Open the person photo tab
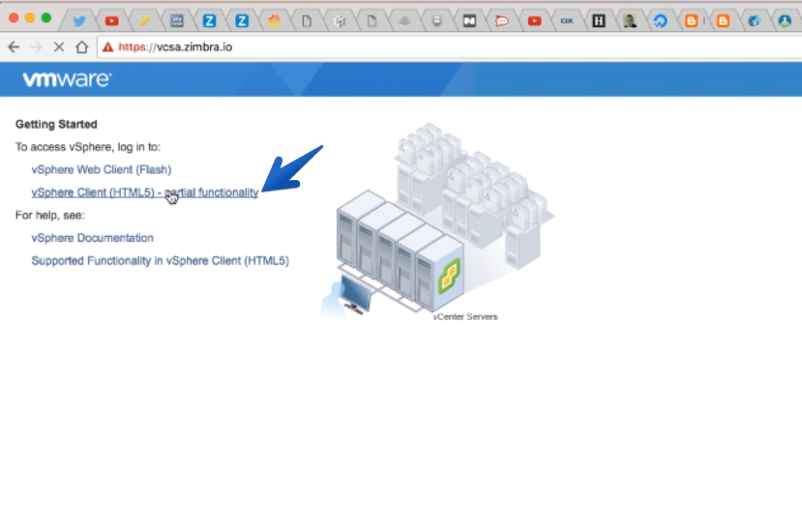This screenshot has width=802, height=532. pyautogui.click(x=630, y=21)
